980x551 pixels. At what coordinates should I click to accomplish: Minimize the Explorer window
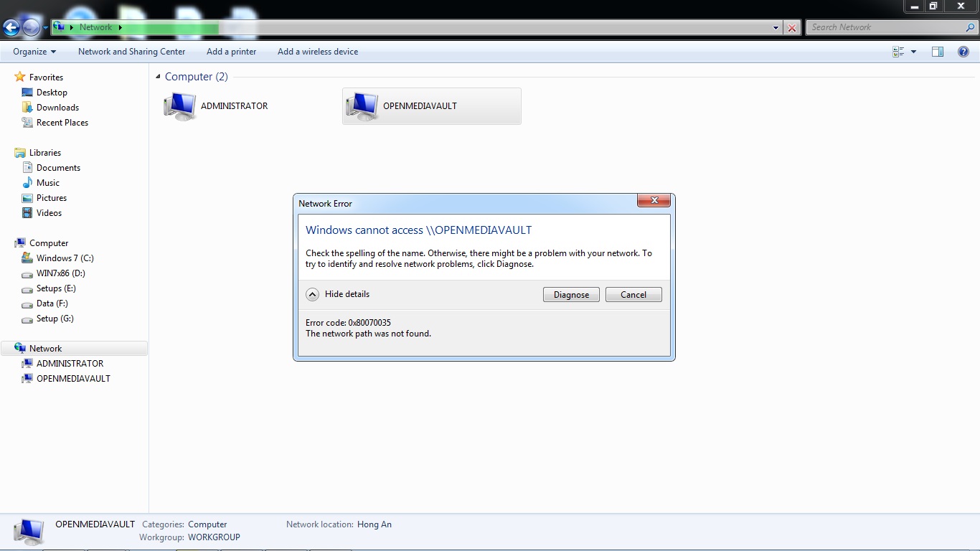(914, 6)
